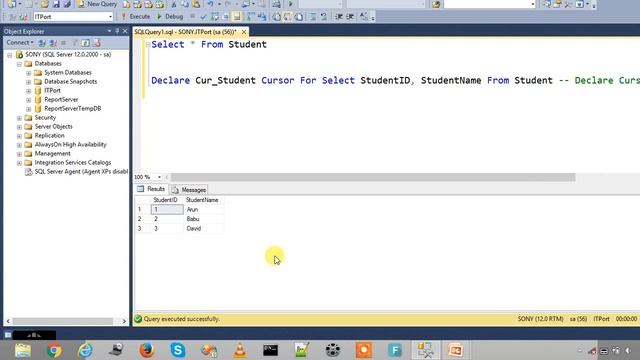Screen dimensions: 640x360
Task: Expand the Server Objects folder
Action: pyautogui.click(x=19, y=127)
